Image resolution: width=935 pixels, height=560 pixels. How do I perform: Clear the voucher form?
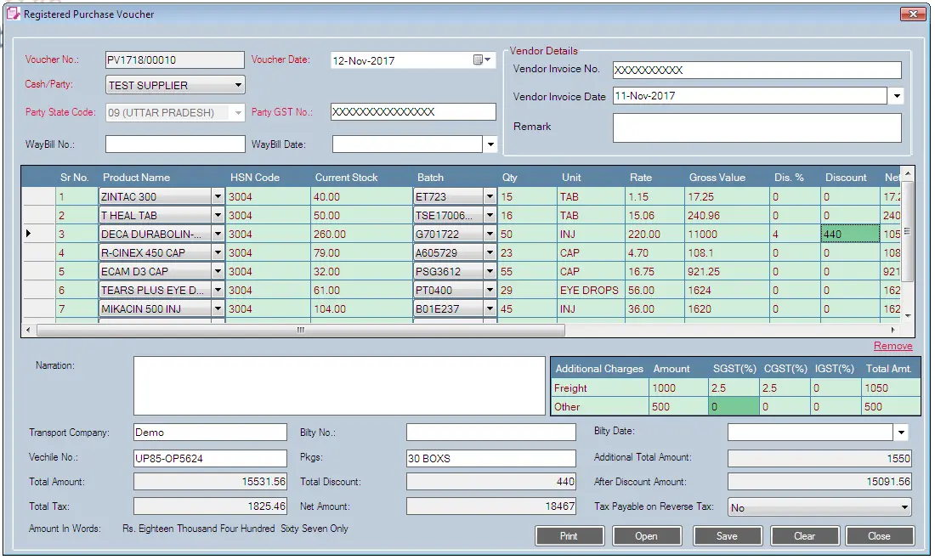pos(804,536)
